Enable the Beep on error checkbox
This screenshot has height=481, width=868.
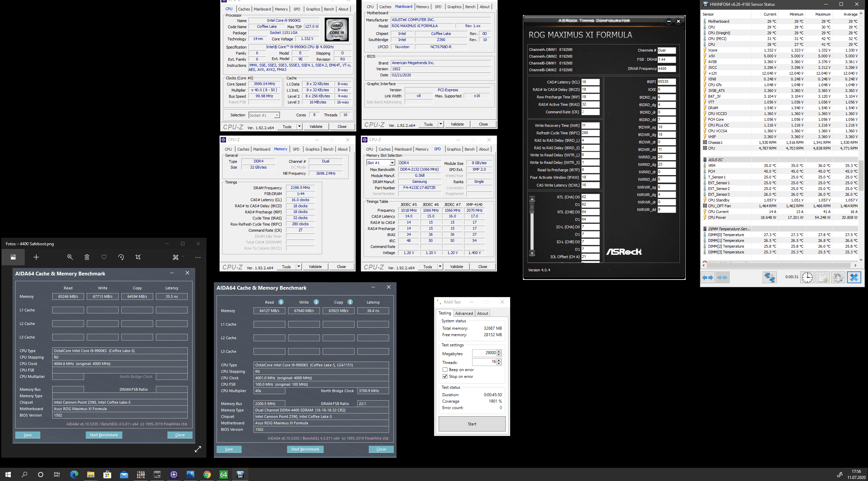[445, 370]
